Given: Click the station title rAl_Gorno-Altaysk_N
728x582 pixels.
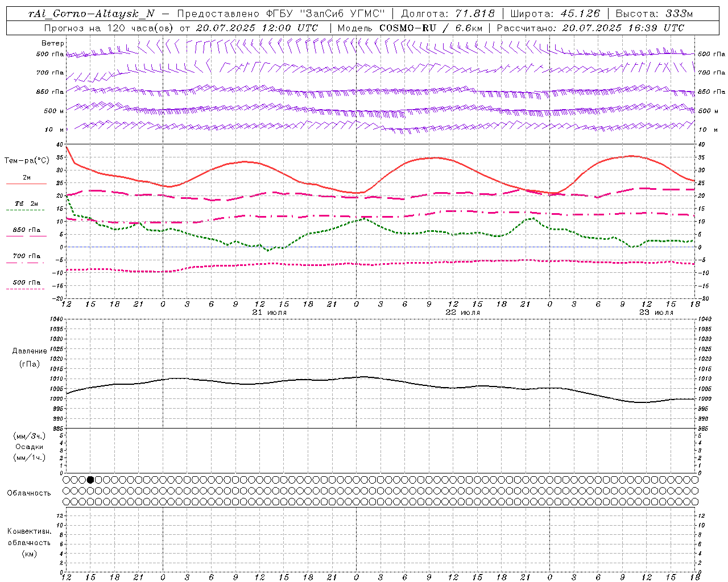Looking at the screenshot, I should tap(92, 14).
